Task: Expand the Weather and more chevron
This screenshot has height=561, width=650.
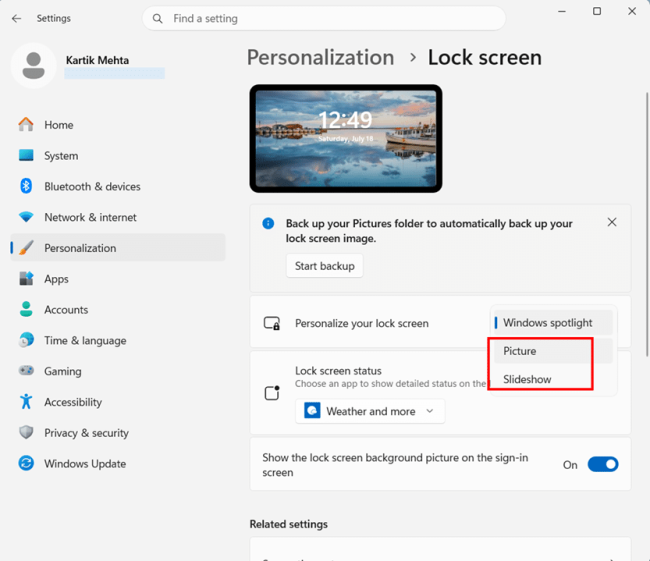Action: pyautogui.click(x=430, y=411)
